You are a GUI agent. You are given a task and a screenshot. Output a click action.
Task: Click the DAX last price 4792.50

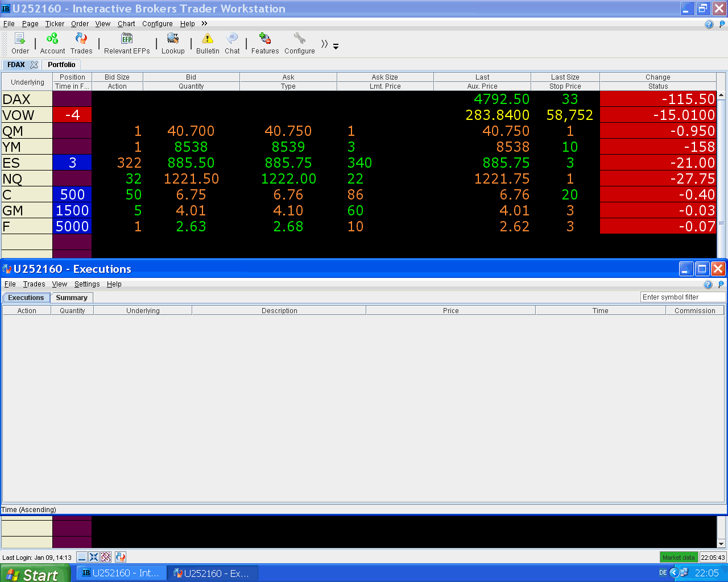(502, 99)
